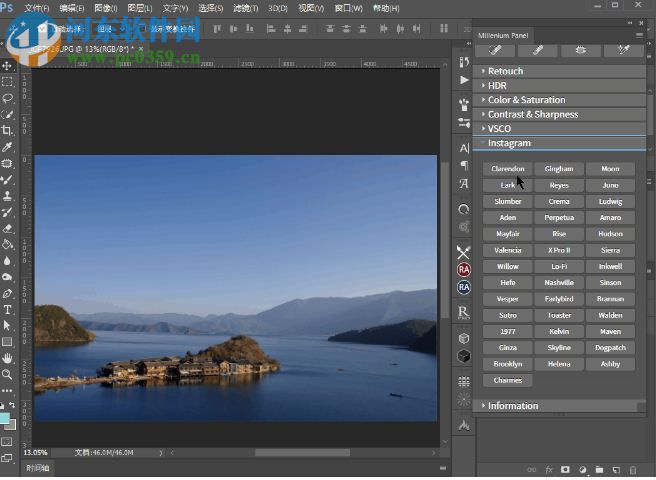Select the Crop tool
Screen dimensions: 656x480
click(x=7, y=131)
